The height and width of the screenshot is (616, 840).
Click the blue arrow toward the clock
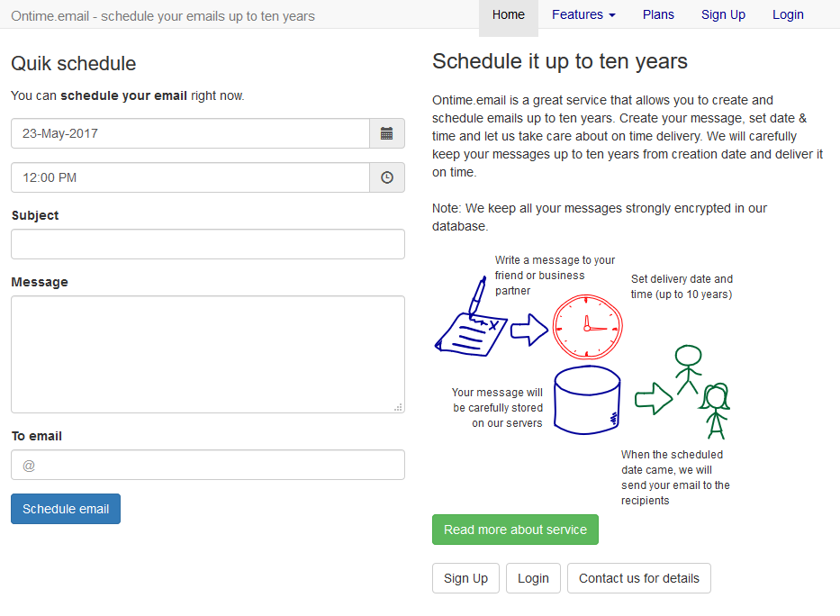[x=529, y=330]
